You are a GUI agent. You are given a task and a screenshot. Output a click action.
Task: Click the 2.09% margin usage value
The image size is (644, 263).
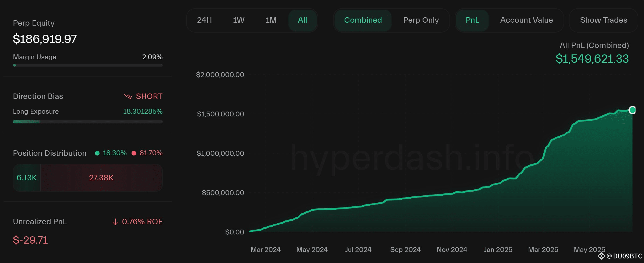click(152, 57)
